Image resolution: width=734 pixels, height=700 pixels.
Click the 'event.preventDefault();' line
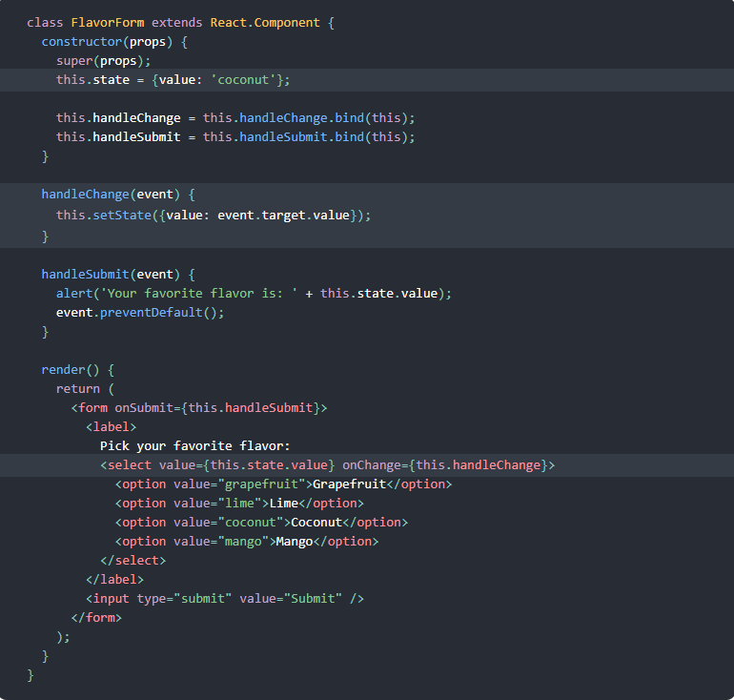(x=140, y=312)
